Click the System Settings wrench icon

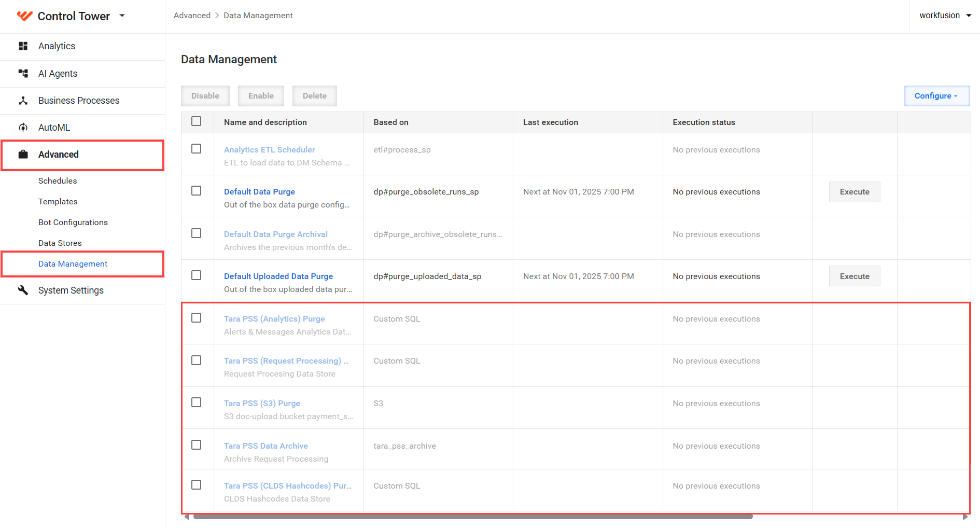[x=23, y=290]
